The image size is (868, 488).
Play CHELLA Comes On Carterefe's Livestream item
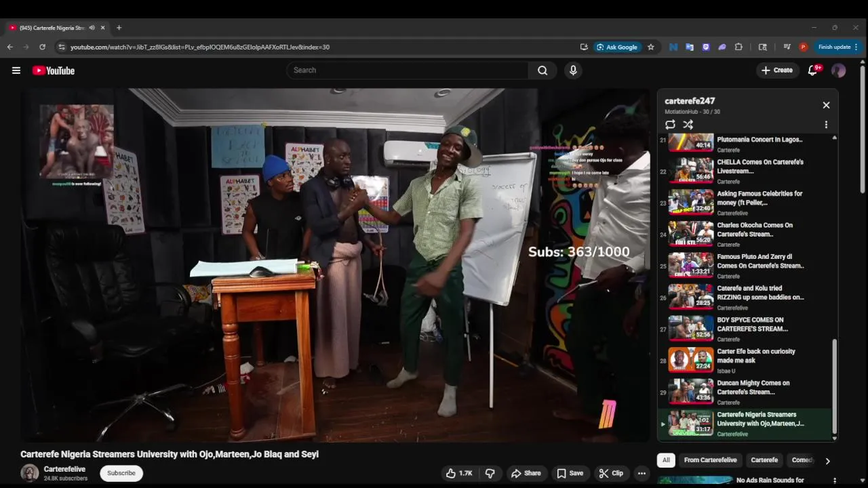point(746,171)
